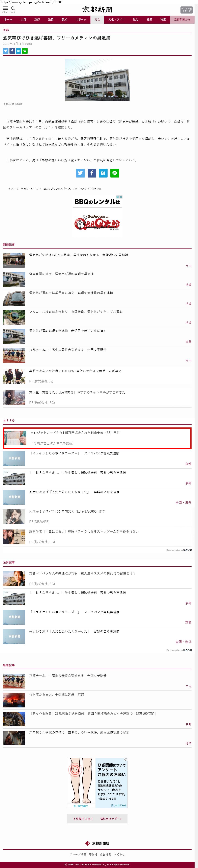
Task: Click large LINE share button below article
Action: [x=114, y=173]
